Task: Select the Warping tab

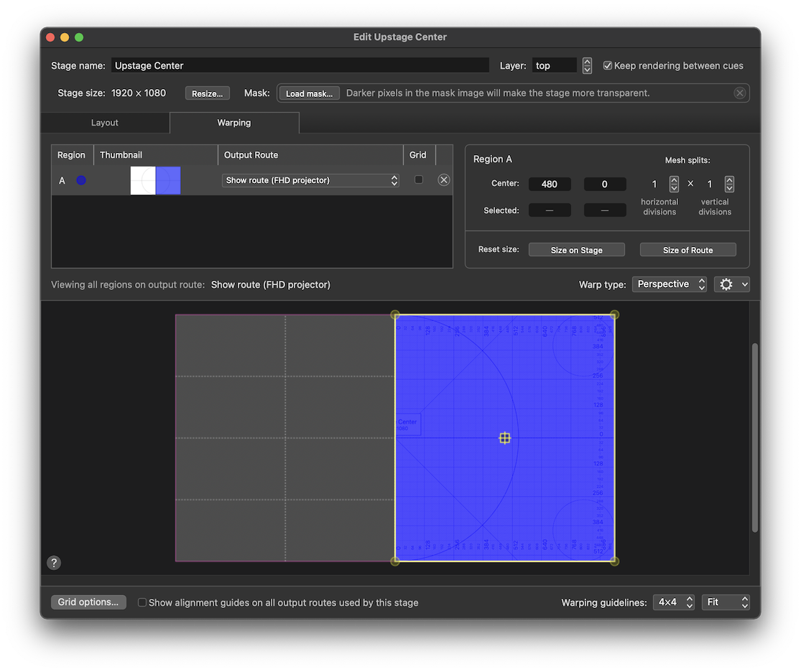Action: coord(234,123)
